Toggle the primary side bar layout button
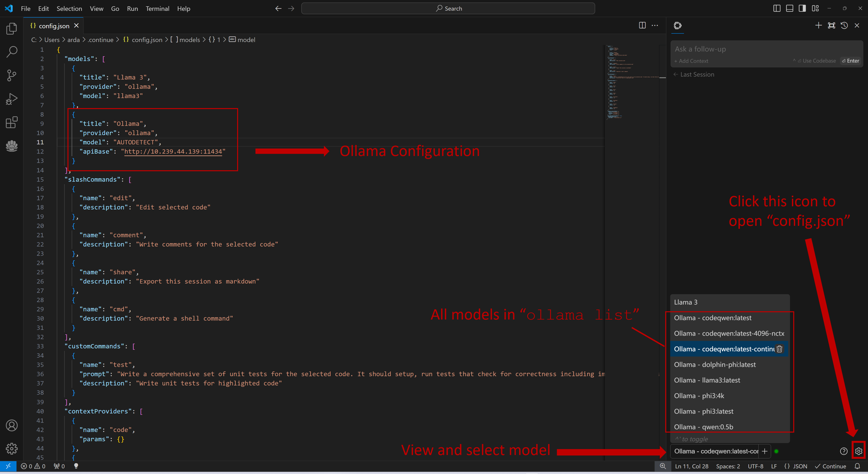The image size is (868, 474). (777, 8)
